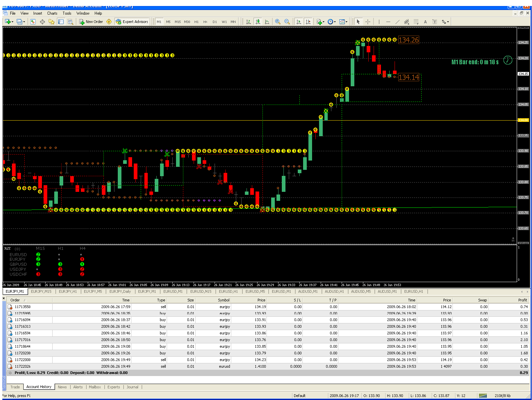This screenshot has height=400, width=532.
Task: Toggle Expert Advisors on or off
Action: tap(132, 22)
